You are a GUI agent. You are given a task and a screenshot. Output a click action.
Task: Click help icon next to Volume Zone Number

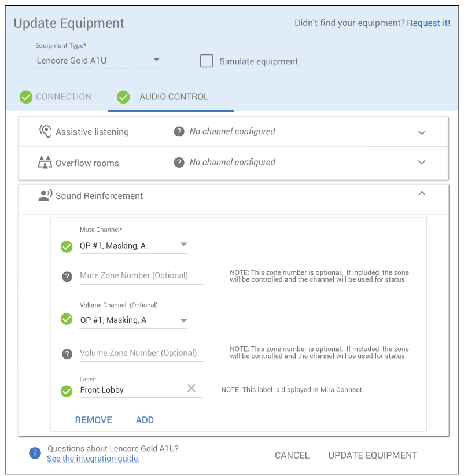tap(67, 353)
